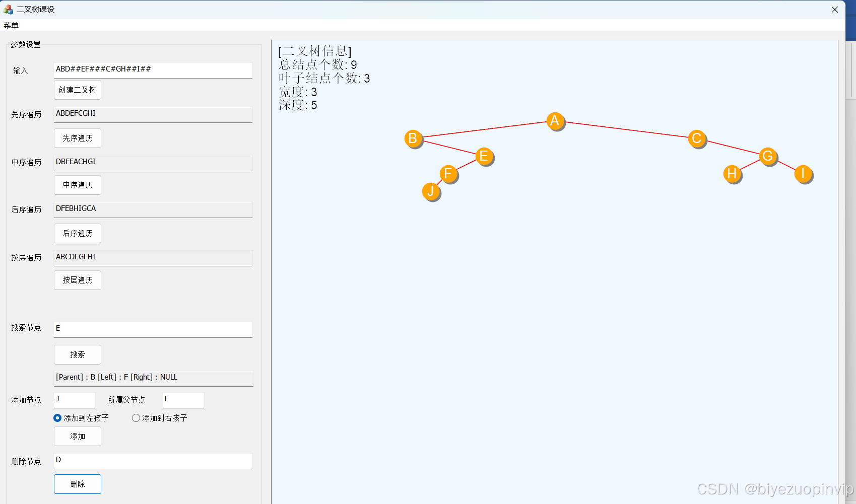Click tree node F in the diagram

pos(448,174)
